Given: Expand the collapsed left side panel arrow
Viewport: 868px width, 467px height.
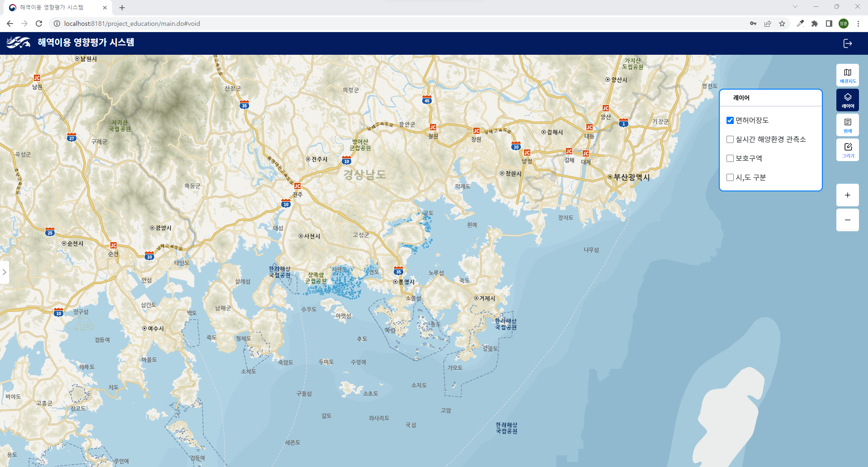Looking at the screenshot, I should (5, 272).
